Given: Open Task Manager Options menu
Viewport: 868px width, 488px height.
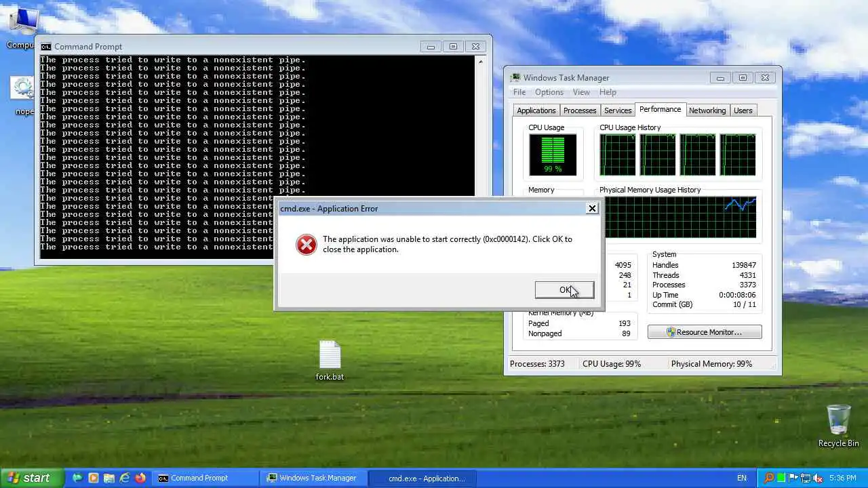Looking at the screenshot, I should [x=549, y=92].
